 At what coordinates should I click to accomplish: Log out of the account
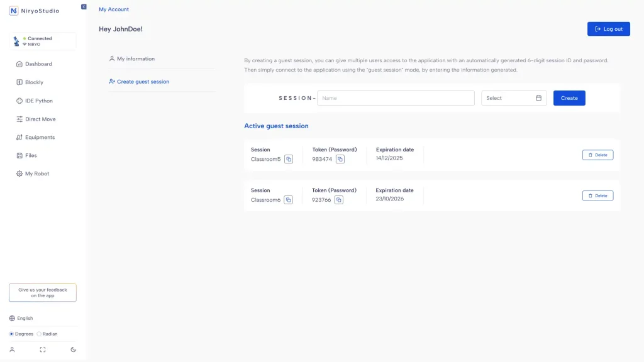pos(608,29)
